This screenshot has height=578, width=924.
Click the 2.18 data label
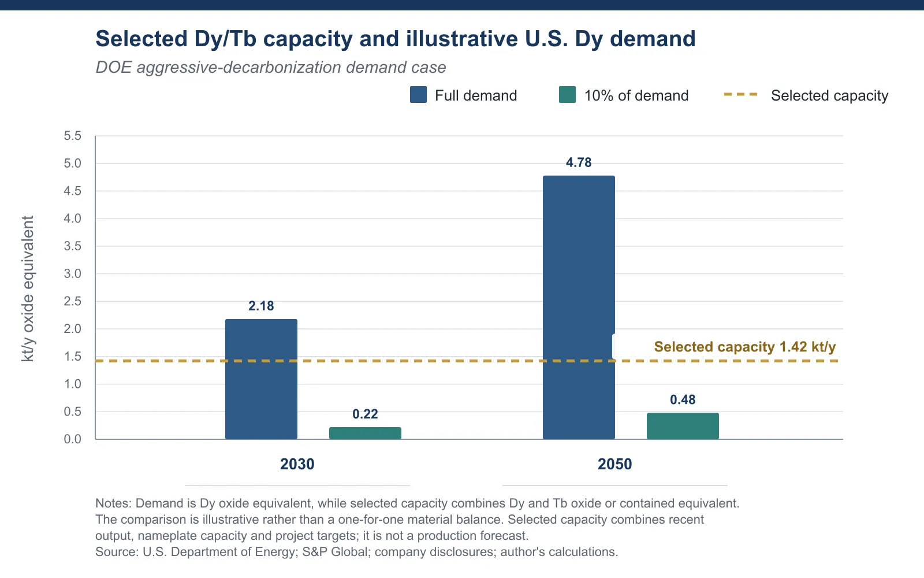point(261,306)
